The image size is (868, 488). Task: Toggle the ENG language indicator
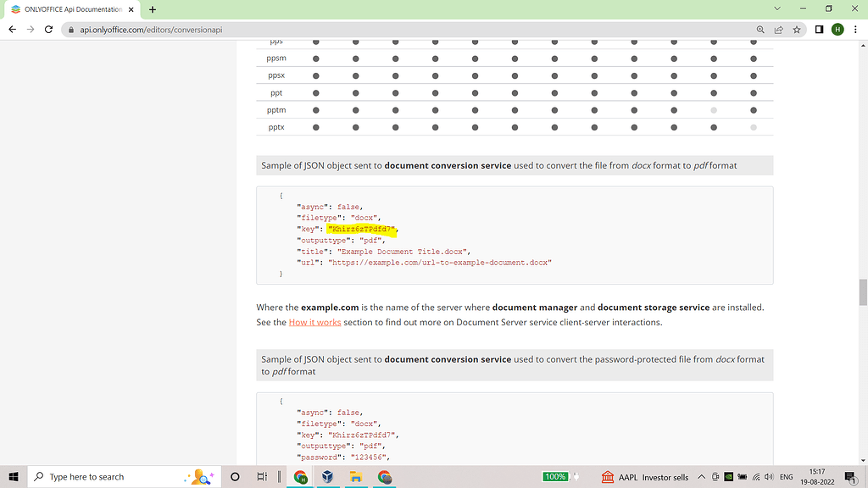tap(786, 477)
